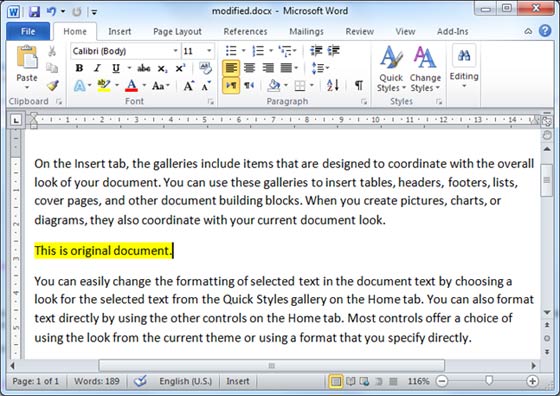The image size is (560, 396).
Task: Click the tab selector L icon
Action: pos(16,120)
